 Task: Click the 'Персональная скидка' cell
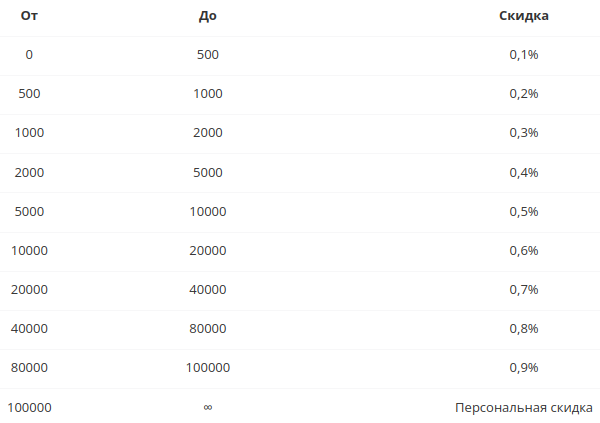pos(524,408)
